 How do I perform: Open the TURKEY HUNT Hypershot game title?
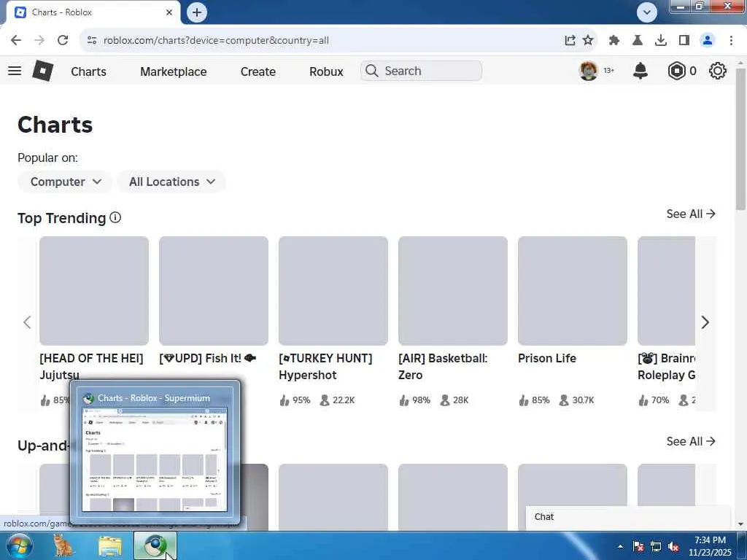pos(325,367)
